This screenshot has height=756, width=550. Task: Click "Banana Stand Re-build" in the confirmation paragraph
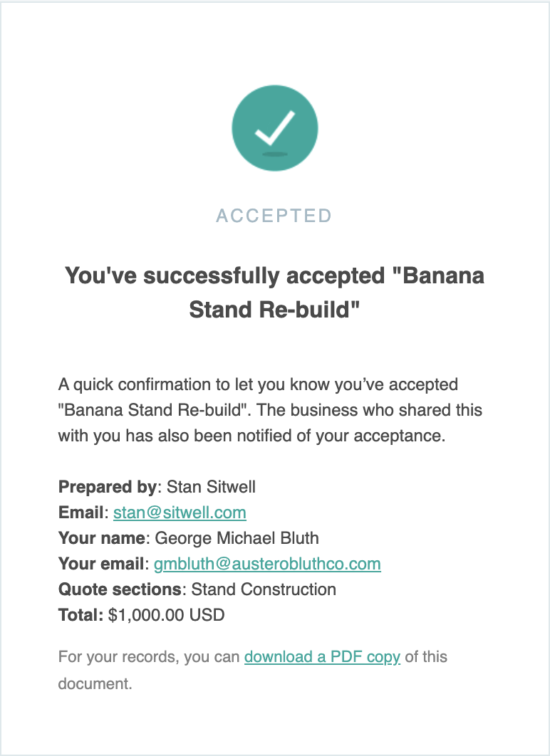click(x=152, y=410)
